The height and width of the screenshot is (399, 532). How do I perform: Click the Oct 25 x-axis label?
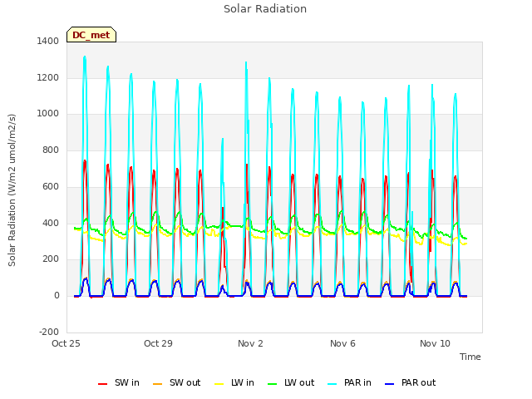(x=66, y=343)
